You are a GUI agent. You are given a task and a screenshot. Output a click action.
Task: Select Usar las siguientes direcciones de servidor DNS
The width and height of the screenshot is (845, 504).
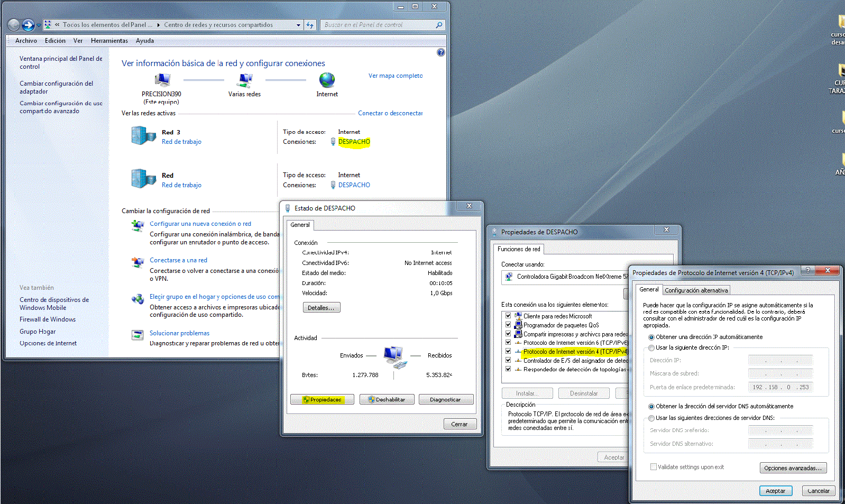651,418
